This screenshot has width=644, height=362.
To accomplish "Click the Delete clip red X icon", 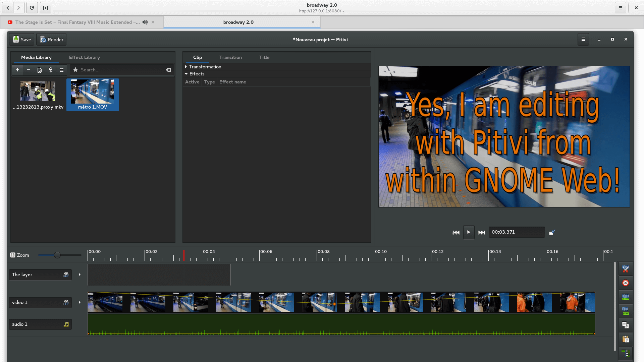I will (626, 283).
